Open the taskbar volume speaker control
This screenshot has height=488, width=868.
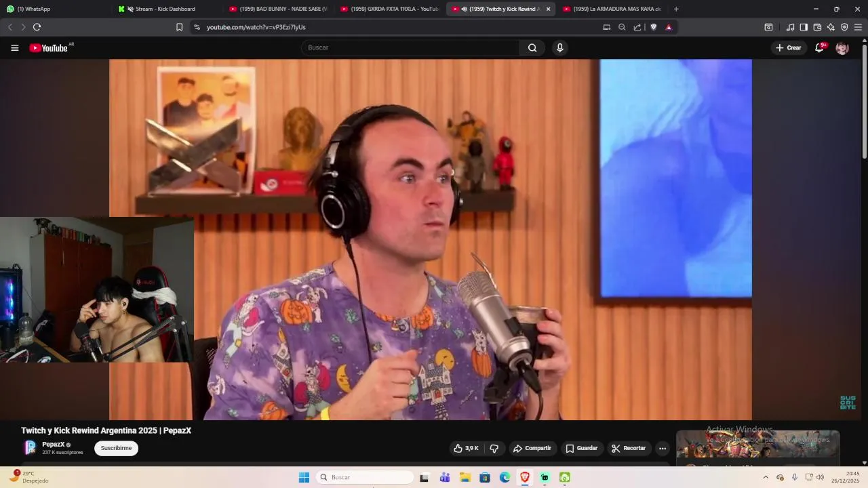(820, 477)
